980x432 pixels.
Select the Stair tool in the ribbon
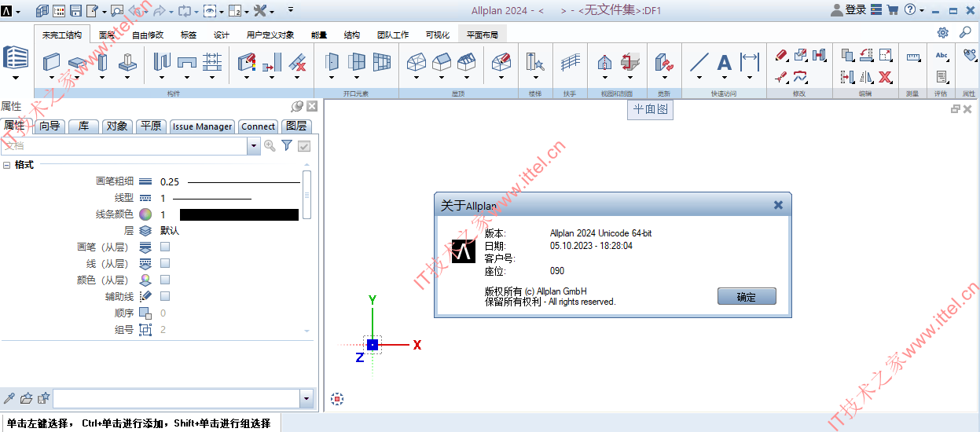536,61
